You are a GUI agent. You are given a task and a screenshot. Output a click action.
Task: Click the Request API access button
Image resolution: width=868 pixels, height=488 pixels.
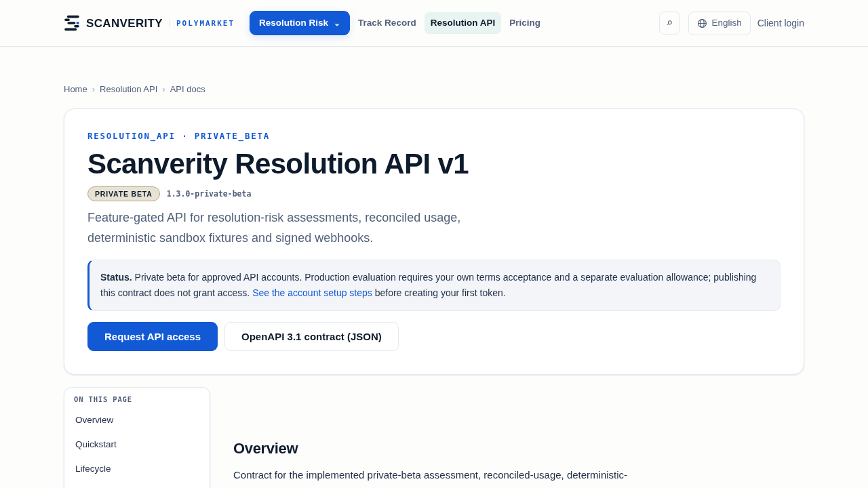click(153, 337)
